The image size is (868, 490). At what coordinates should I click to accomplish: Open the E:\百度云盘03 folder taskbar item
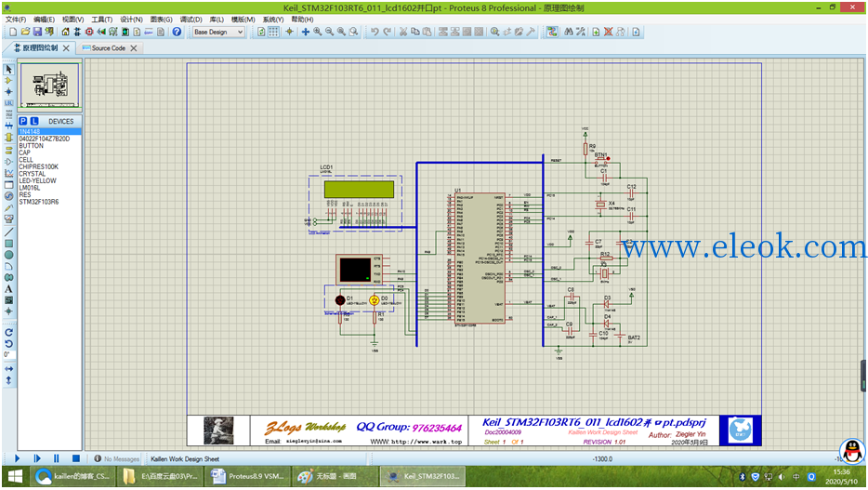[161, 476]
